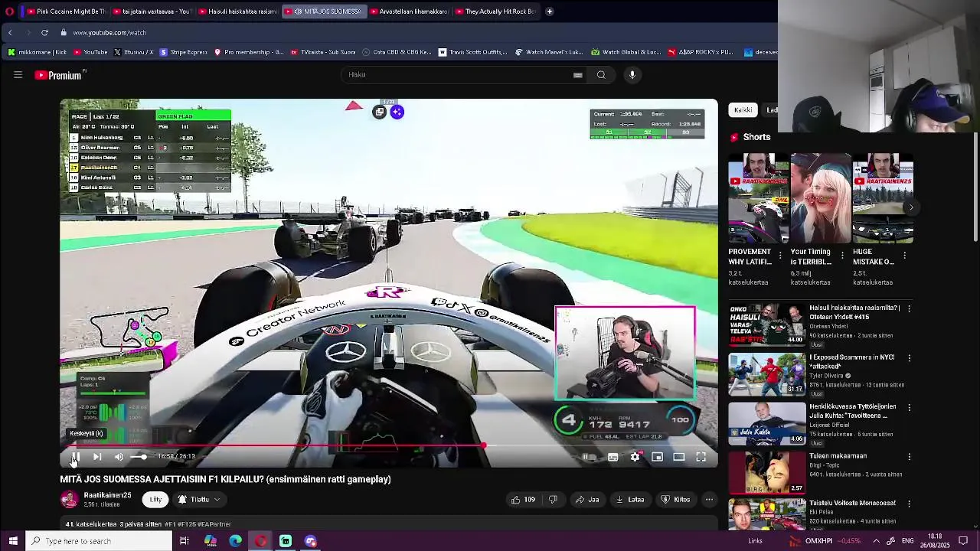Go to YouTube Premium home logo
The image size is (980, 551).
[60, 75]
